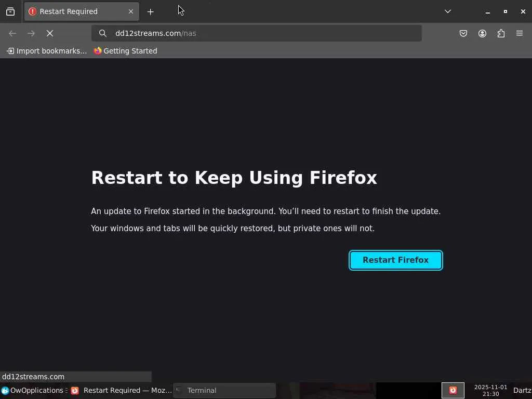Open Import bookmarks bookmark item
This screenshot has width=532, height=399.
(x=47, y=51)
